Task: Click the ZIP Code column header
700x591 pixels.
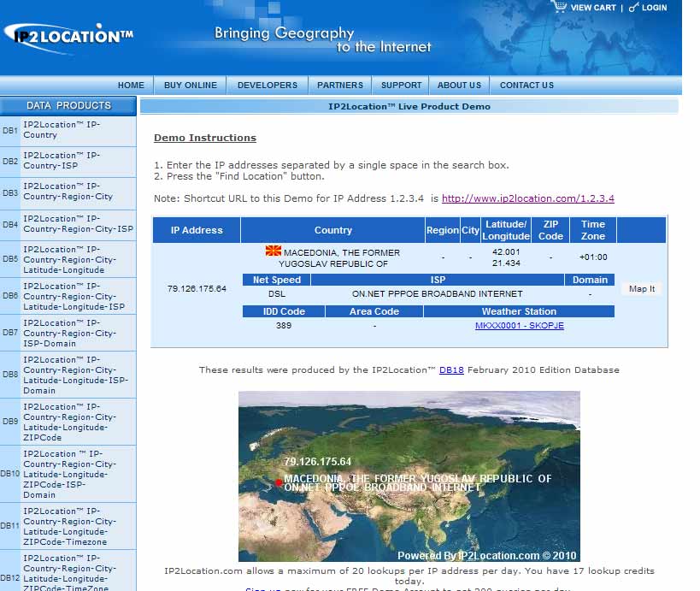Action: tap(550, 231)
